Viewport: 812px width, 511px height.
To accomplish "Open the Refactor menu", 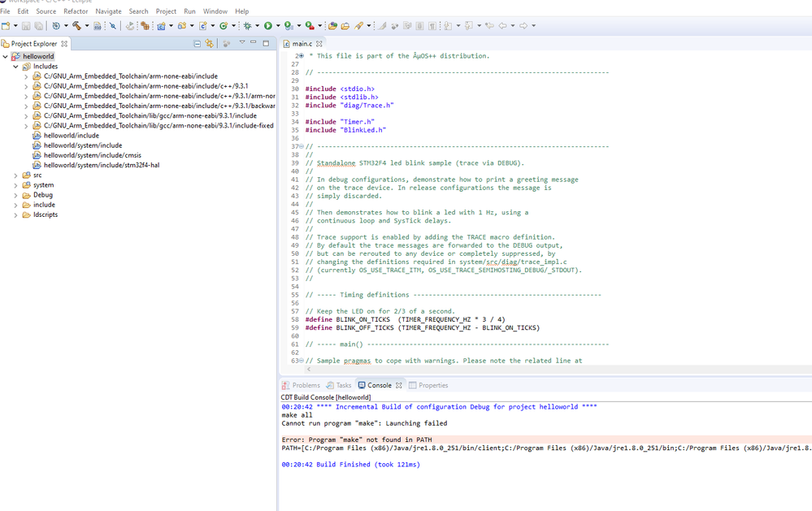I will tap(76, 11).
